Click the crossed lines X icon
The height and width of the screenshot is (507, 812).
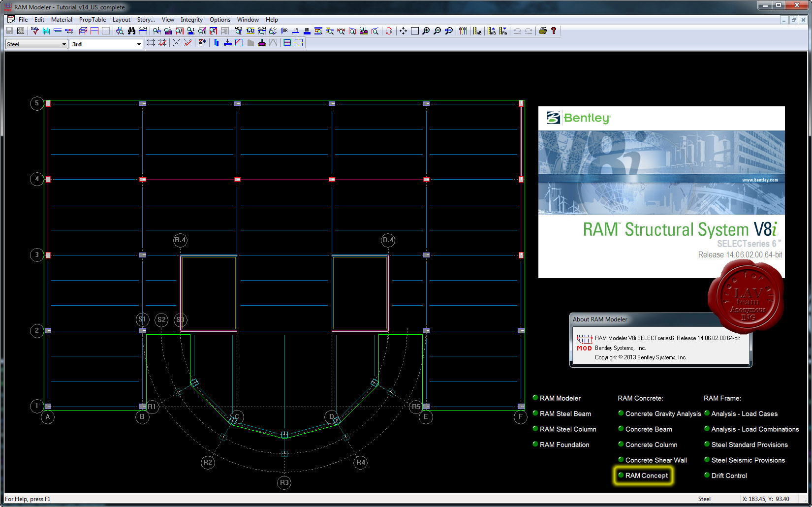click(176, 43)
